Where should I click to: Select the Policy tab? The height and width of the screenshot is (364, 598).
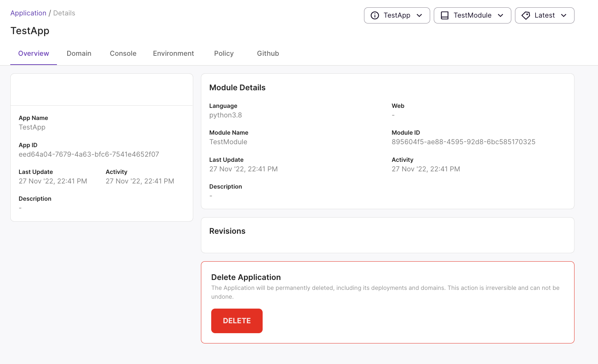pos(224,54)
